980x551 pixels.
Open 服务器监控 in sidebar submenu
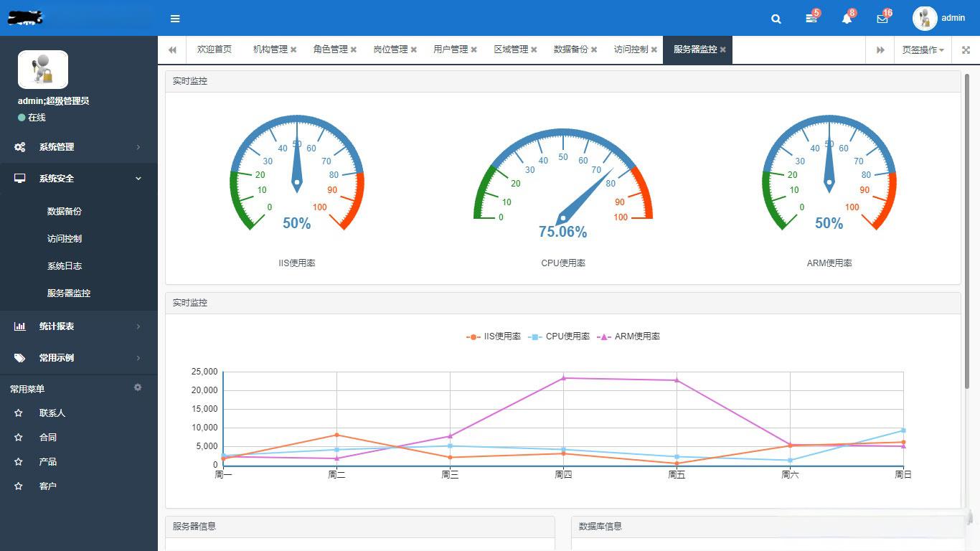tap(69, 293)
